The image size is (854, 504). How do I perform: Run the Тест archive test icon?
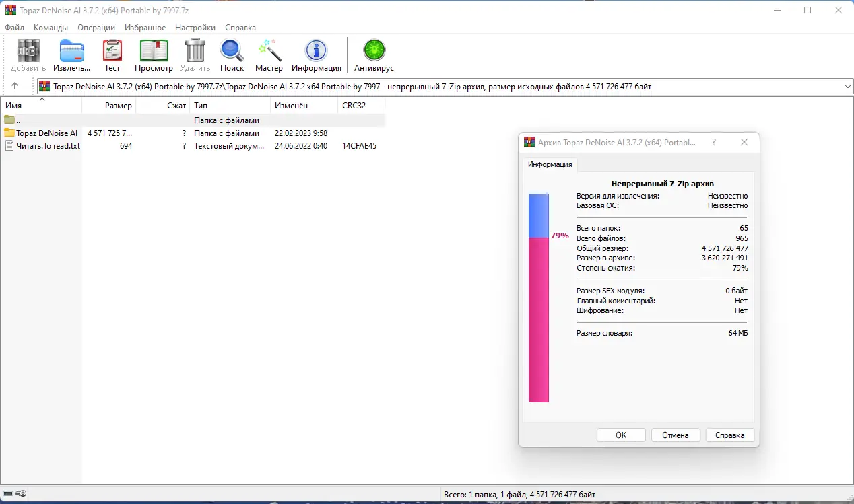[112, 50]
